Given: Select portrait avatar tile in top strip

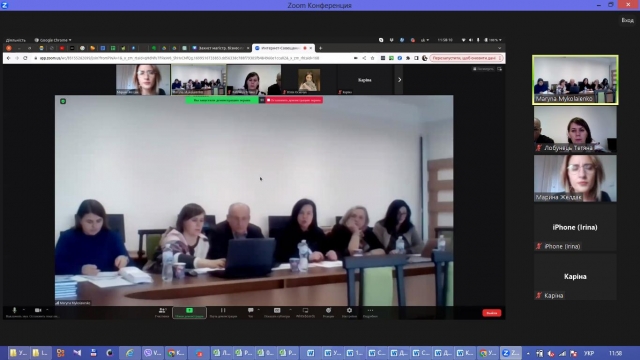Looking at the screenshot, I should 309,80.
